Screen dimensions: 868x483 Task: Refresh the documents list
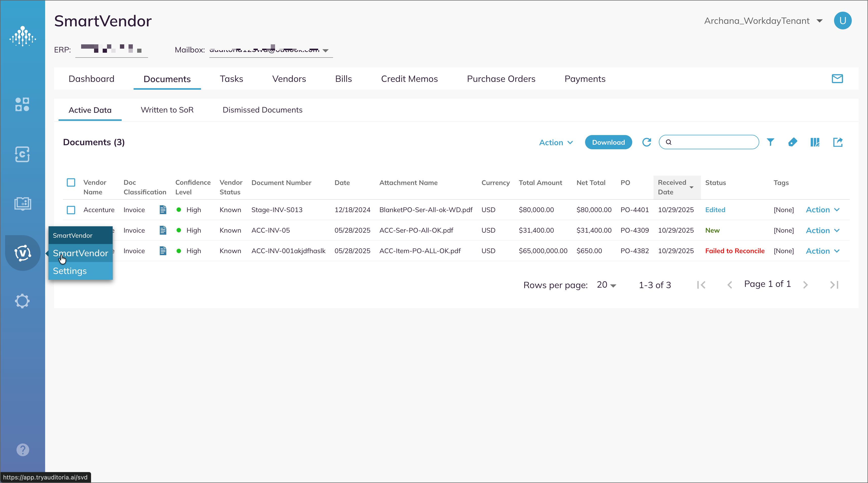pyautogui.click(x=647, y=142)
